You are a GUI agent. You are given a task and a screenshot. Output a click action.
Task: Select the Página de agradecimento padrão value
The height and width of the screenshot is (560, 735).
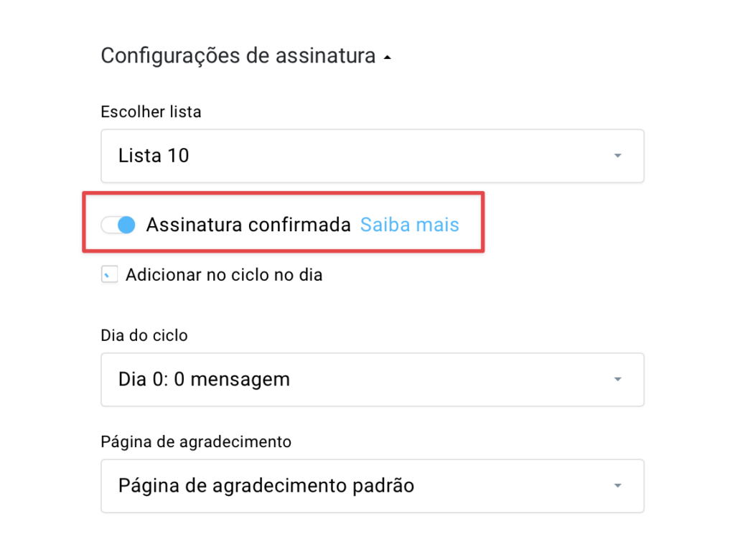click(266, 486)
